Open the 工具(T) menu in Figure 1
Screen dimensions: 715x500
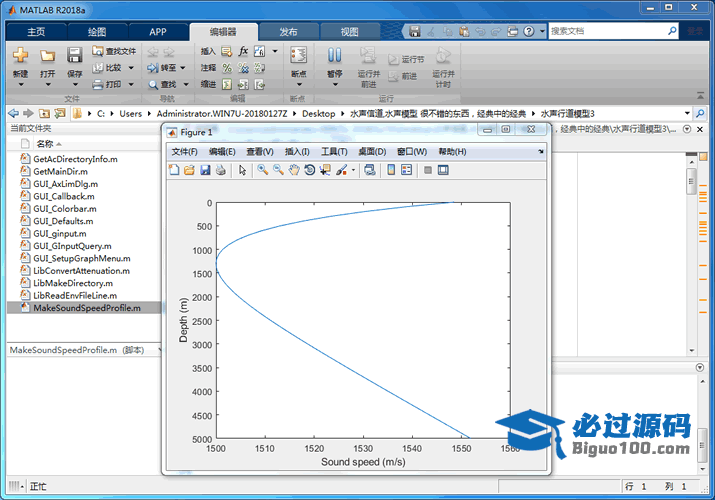point(334,152)
